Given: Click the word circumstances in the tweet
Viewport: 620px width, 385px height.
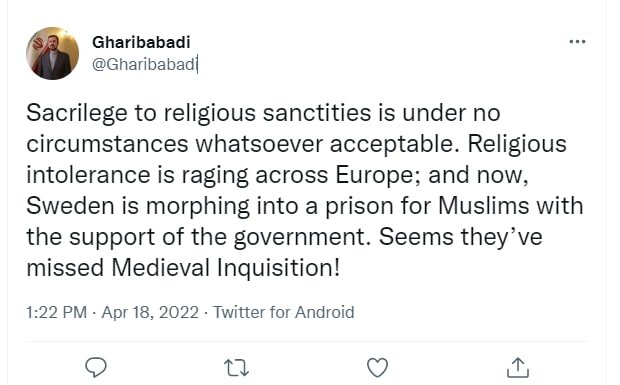Looking at the screenshot, I should [x=107, y=144].
